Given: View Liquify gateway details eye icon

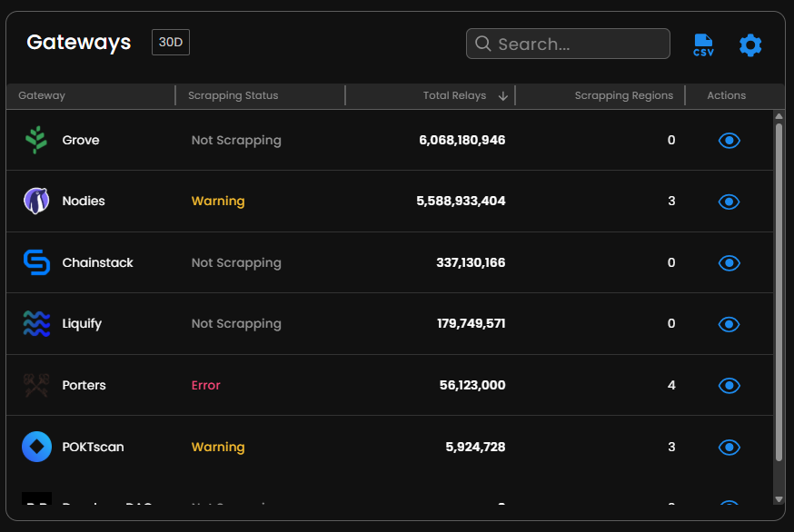Looking at the screenshot, I should point(729,324).
